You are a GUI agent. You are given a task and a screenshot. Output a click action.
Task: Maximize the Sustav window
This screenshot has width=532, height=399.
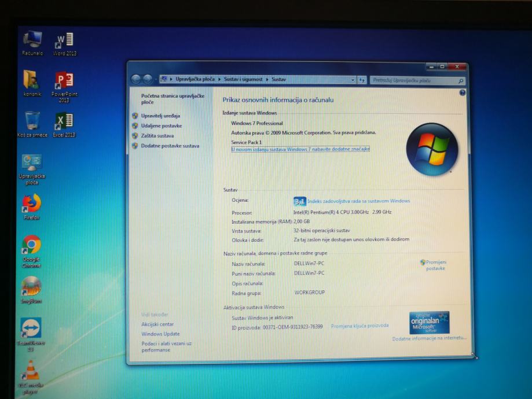tap(442, 66)
